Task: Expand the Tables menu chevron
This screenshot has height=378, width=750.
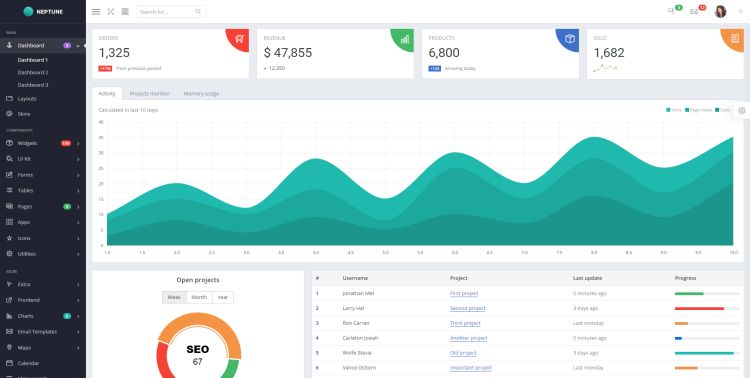Action: coord(78,191)
